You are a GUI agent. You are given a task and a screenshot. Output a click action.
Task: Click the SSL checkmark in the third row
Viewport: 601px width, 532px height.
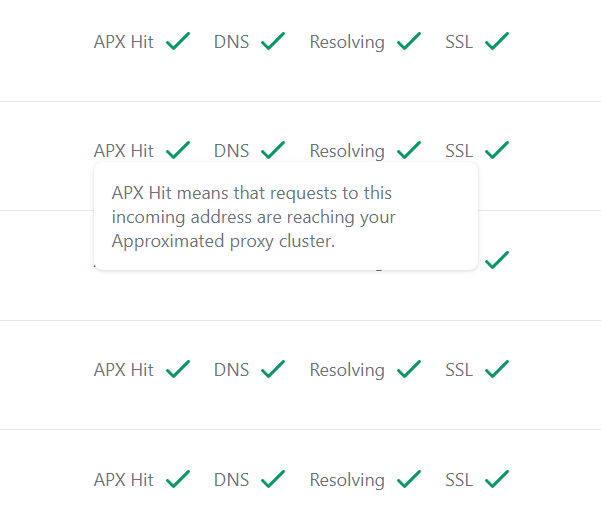(x=497, y=260)
